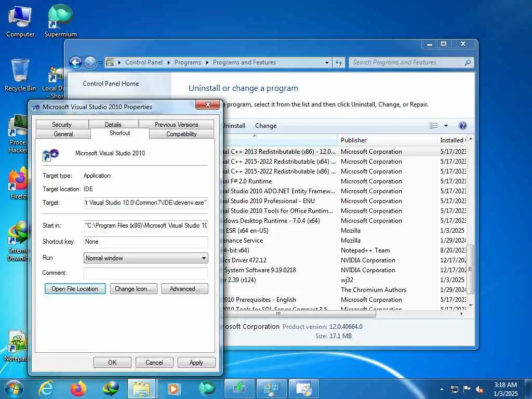Viewport: 532px width, 399px height.
Task: Open the Notepad++ desktop shortcut
Action: 17,345
